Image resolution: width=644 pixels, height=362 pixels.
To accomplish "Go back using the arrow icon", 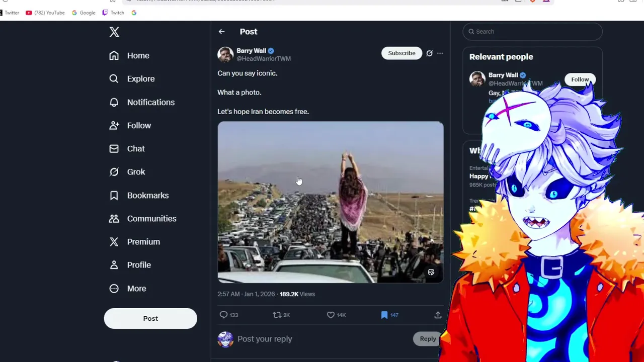I will point(221,32).
